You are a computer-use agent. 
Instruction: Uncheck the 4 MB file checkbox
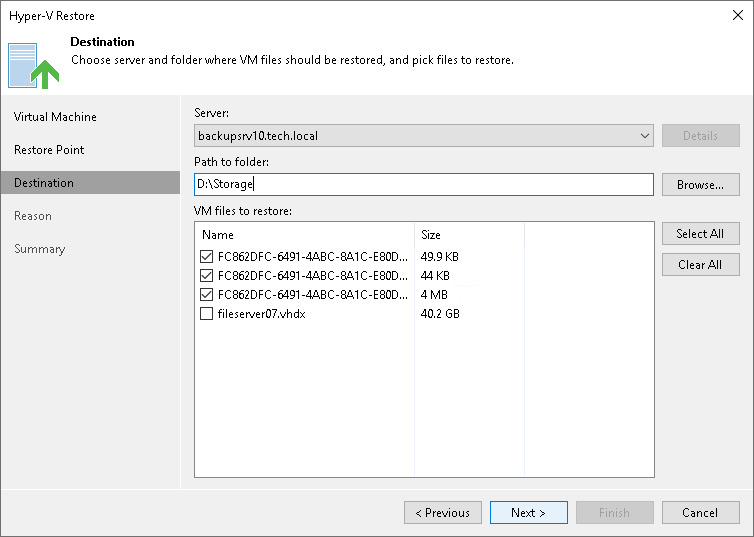point(206,294)
